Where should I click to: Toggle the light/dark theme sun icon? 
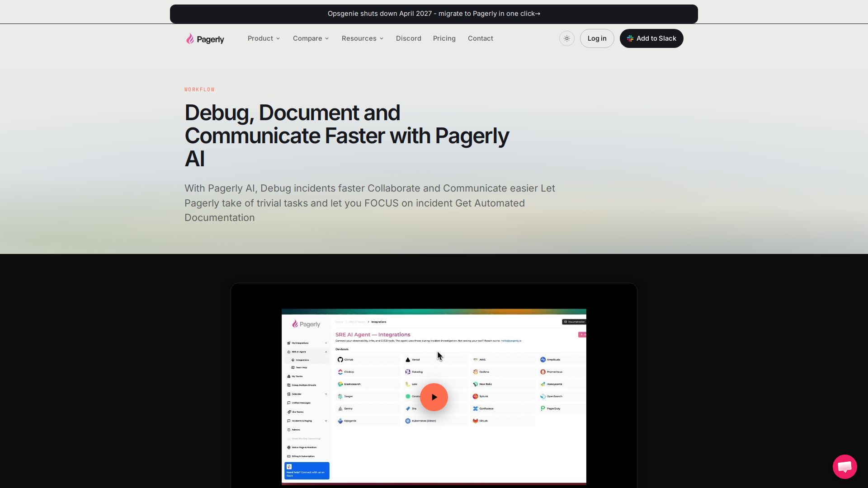tap(566, 38)
